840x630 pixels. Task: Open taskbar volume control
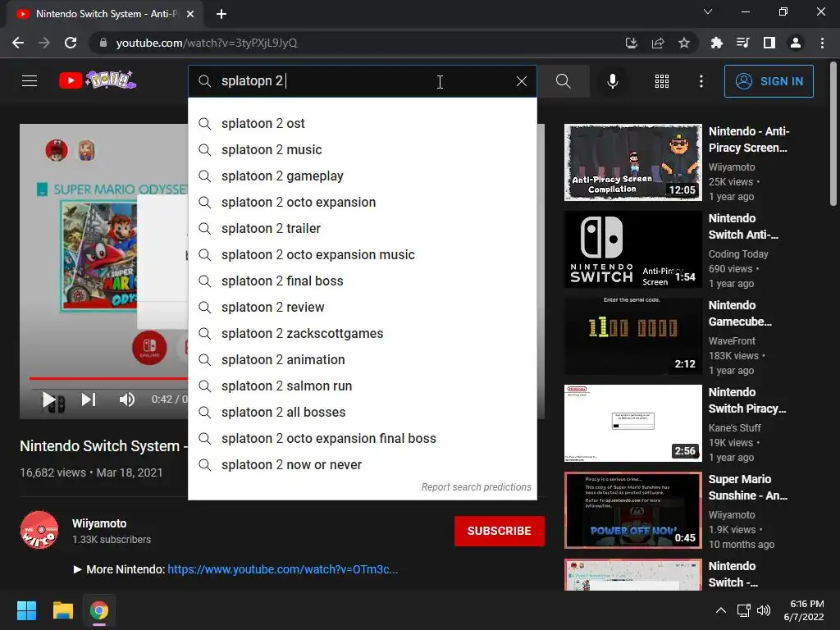tap(764, 610)
